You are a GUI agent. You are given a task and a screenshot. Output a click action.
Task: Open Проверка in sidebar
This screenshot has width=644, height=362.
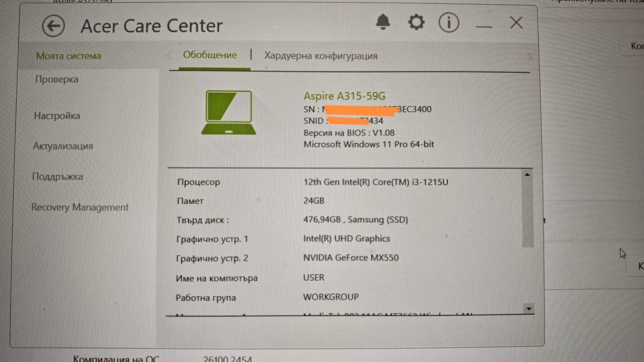pyautogui.click(x=57, y=79)
